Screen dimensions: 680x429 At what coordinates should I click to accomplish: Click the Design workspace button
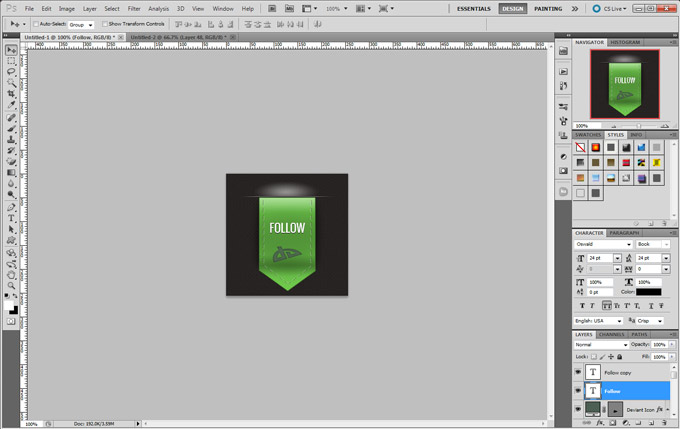click(x=513, y=9)
